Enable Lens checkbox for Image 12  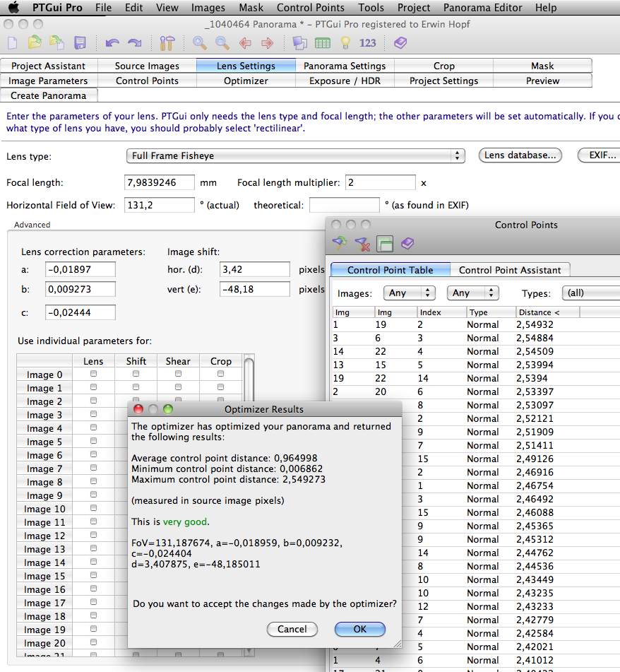coord(93,535)
